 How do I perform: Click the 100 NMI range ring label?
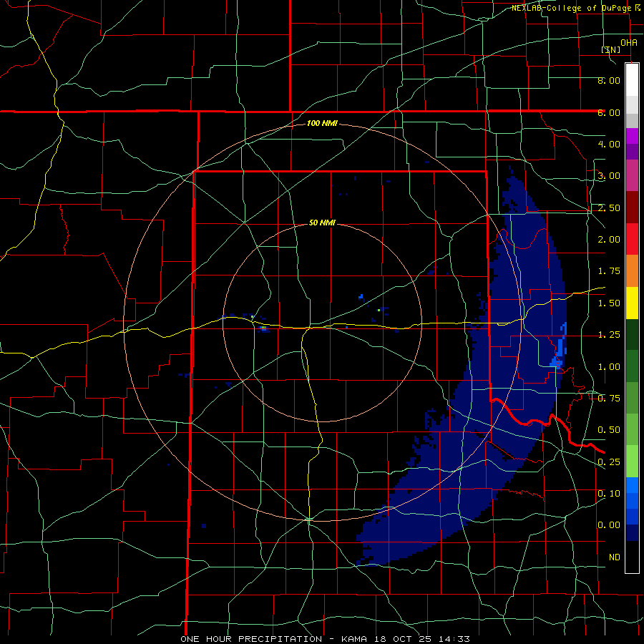[322, 123]
